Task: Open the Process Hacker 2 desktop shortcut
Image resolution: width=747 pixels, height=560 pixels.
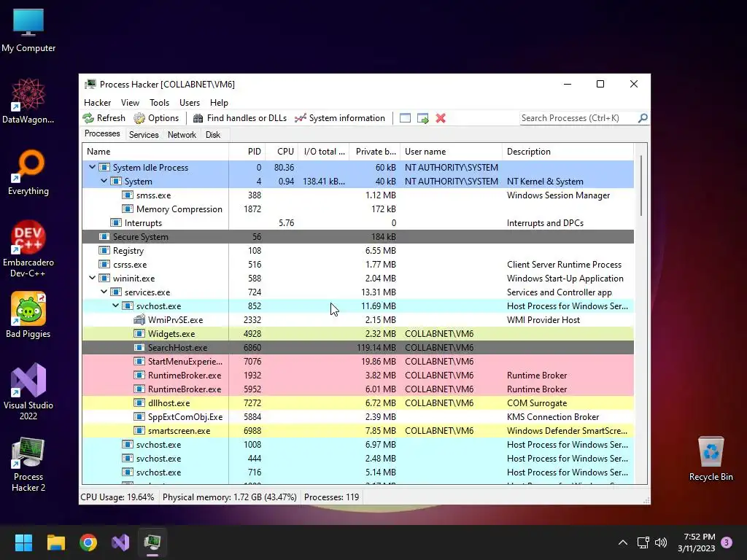Action: (x=28, y=464)
